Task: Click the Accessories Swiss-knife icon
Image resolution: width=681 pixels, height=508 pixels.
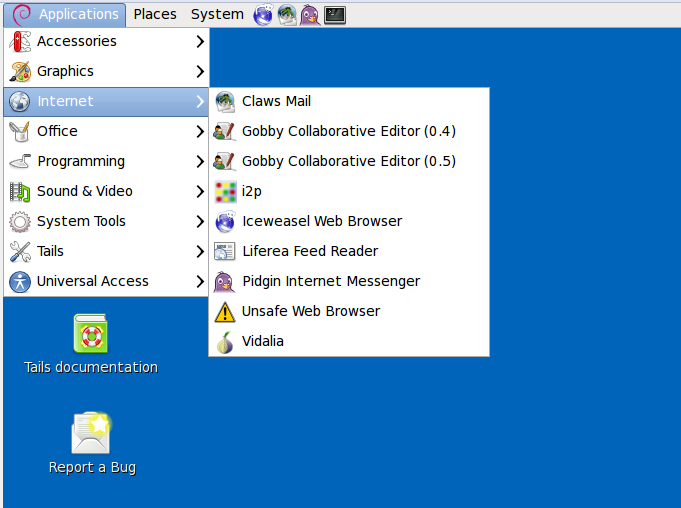Action: (x=20, y=41)
